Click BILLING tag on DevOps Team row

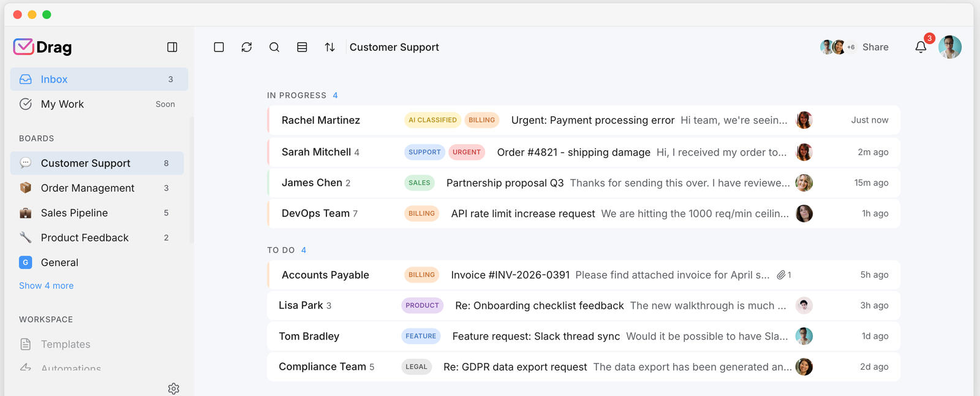pos(421,213)
